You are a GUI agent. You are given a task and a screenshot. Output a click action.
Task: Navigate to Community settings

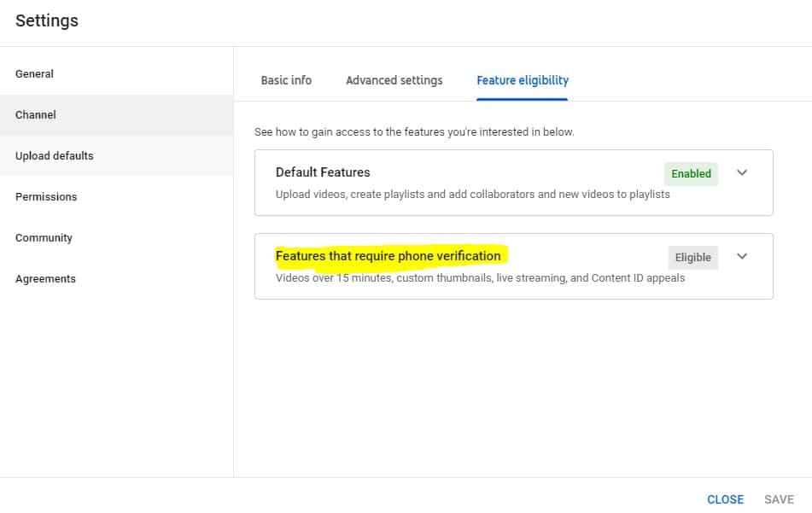tap(44, 238)
